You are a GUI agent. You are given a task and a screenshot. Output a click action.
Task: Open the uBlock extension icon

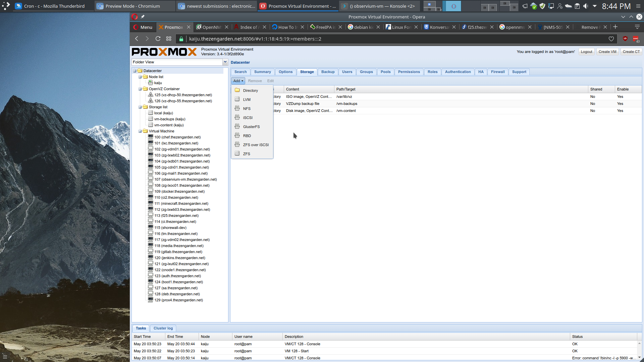625,39
